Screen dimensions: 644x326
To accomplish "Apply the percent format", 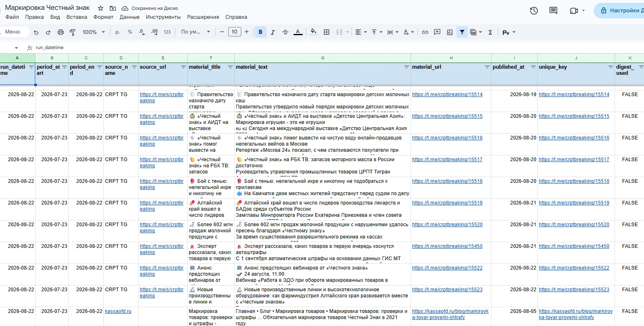I will [130, 32].
